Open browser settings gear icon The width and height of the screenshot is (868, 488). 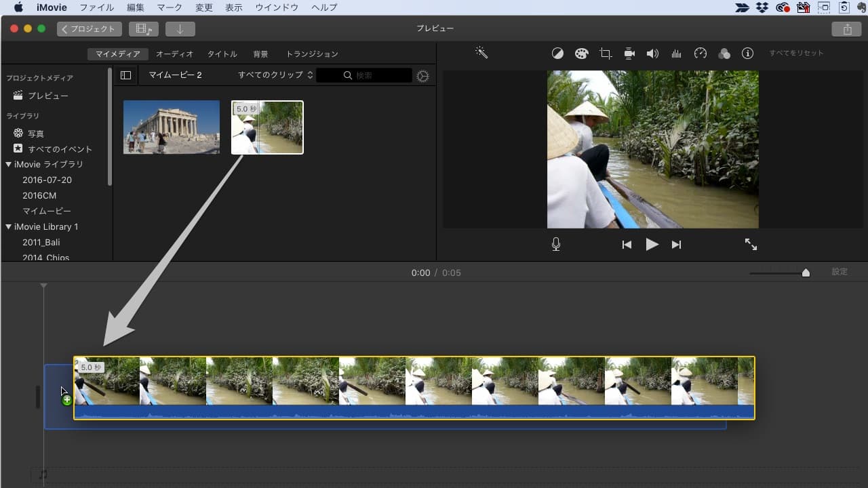pyautogui.click(x=423, y=76)
